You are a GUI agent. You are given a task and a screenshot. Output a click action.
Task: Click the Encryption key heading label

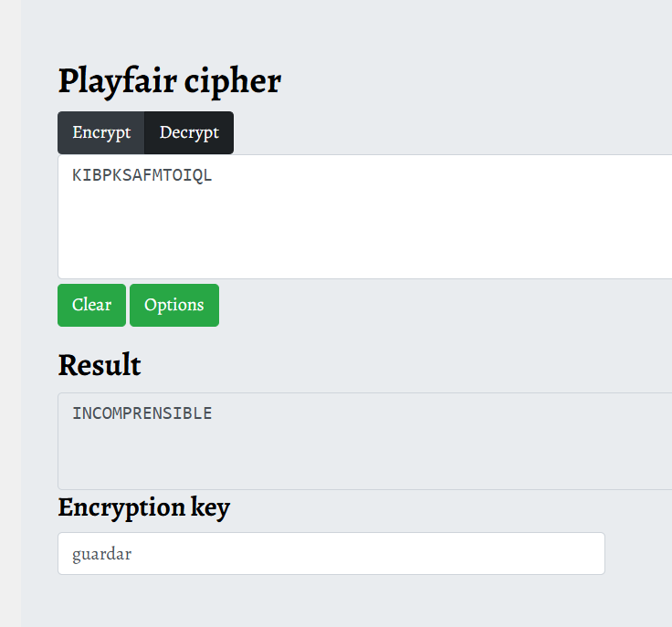point(143,507)
